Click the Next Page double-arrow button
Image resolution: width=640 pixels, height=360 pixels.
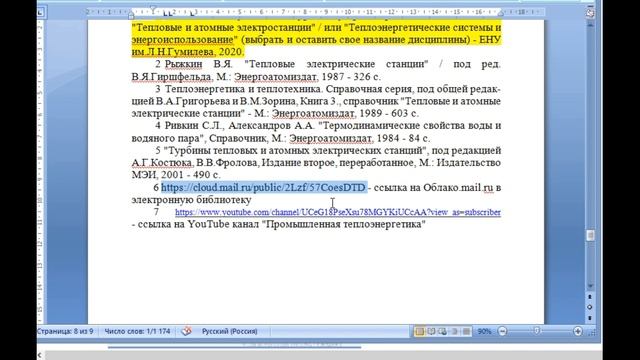590,318
